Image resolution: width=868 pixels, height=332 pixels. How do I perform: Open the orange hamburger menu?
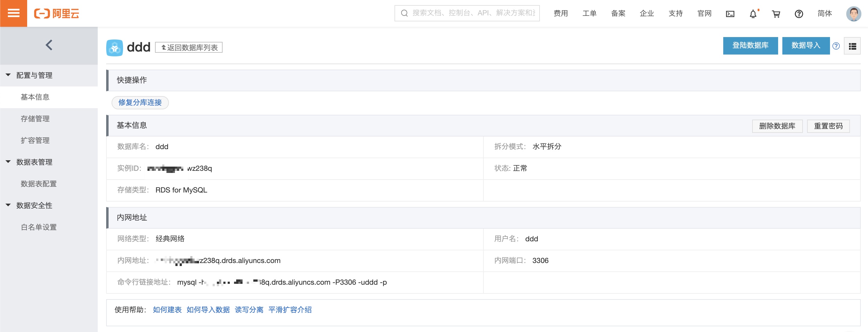coord(14,13)
